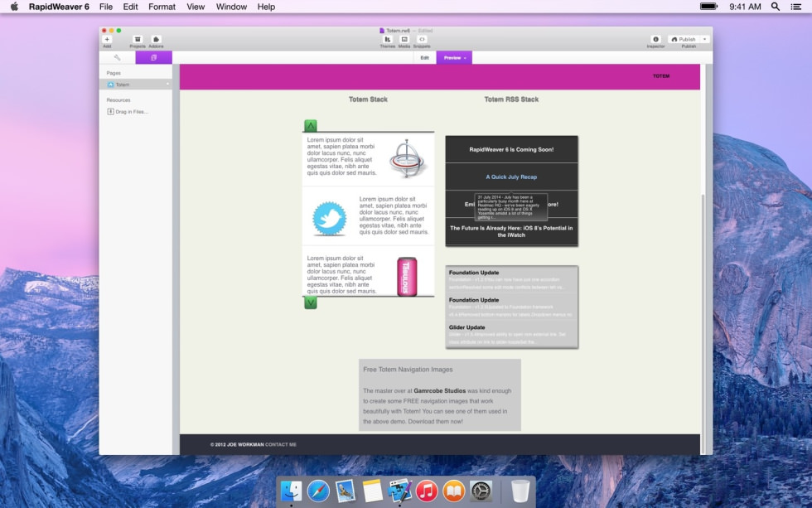Open the Snippets icon
The image size is (812, 508).
[x=422, y=39]
